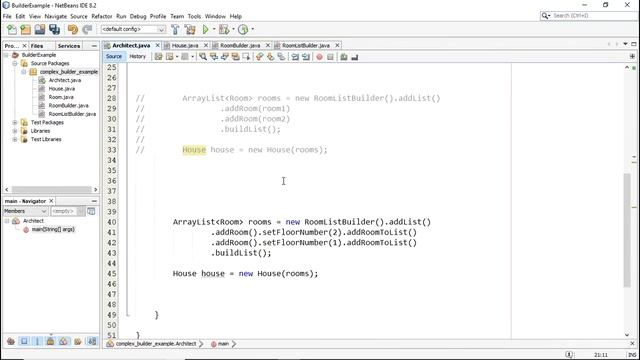Click the Open Project toolbar icon

coord(40,29)
